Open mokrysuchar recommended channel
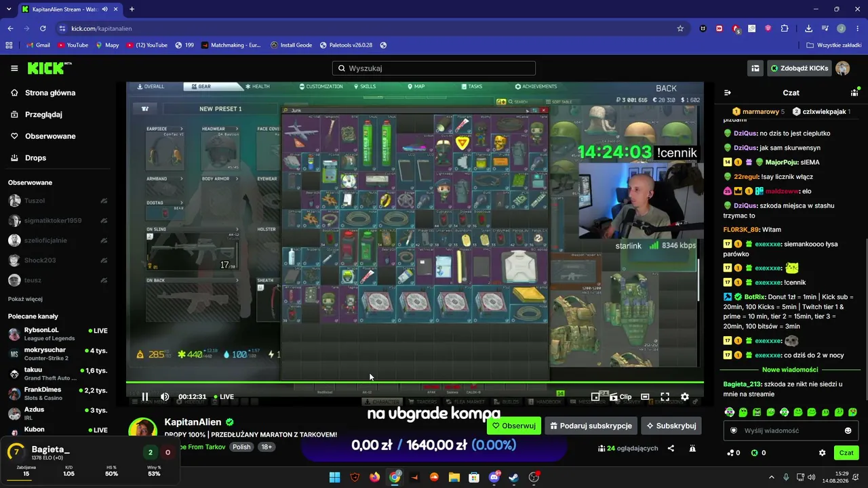The height and width of the screenshot is (488, 868). (58, 354)
